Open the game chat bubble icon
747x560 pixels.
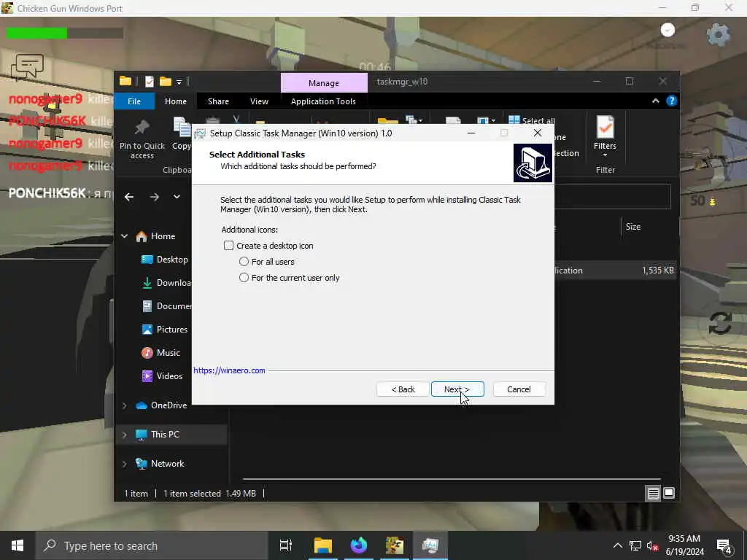coord(28,66)
